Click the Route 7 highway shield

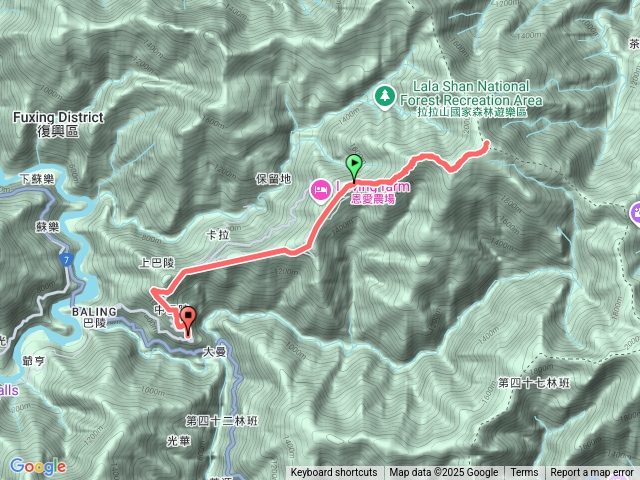pos(67,260)
